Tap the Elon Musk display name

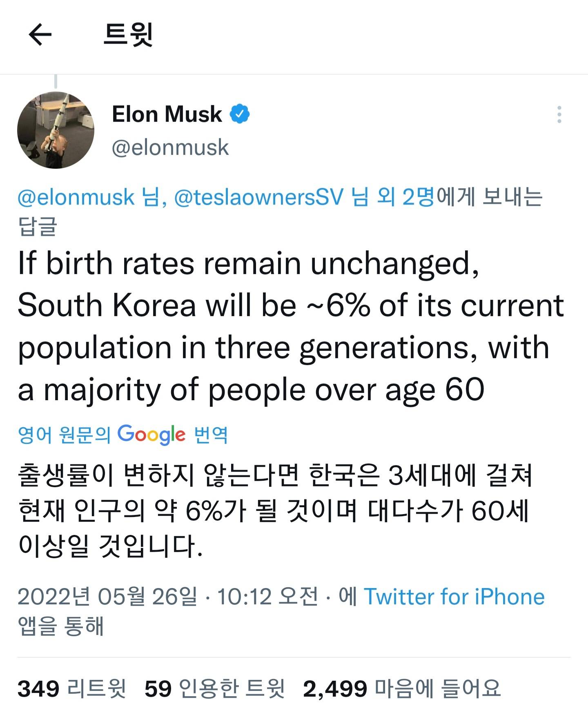coord(167,114)
